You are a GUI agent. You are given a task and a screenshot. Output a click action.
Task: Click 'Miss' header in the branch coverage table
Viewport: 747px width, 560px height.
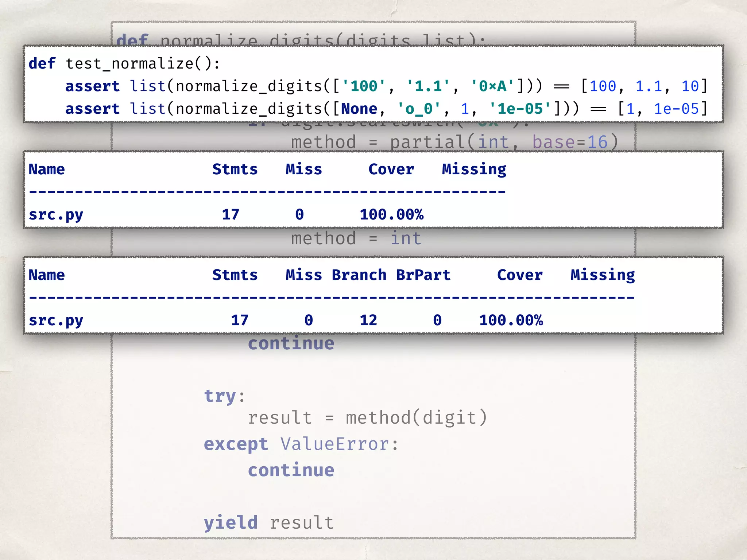pyautogui.click(x=304, y=275)
